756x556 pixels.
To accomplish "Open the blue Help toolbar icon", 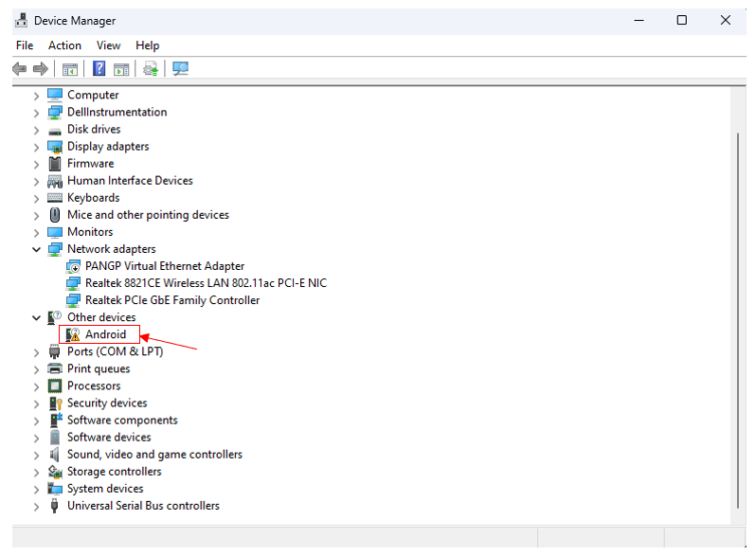I will [99, 68].
